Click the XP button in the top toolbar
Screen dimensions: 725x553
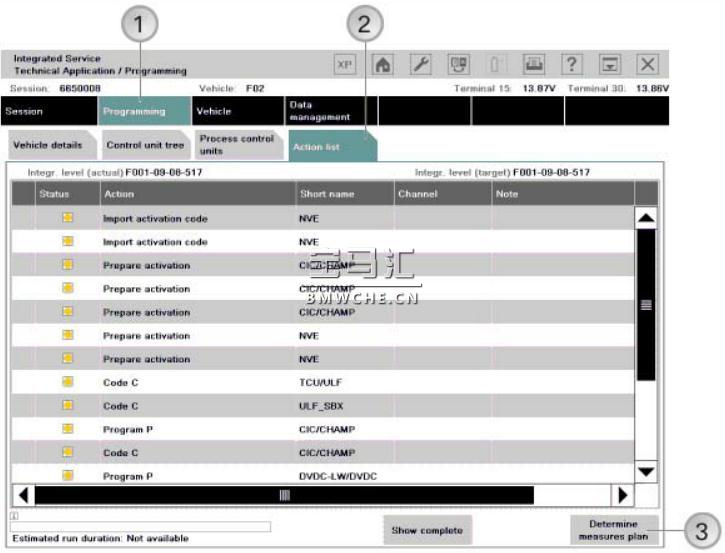click(345, 64)
